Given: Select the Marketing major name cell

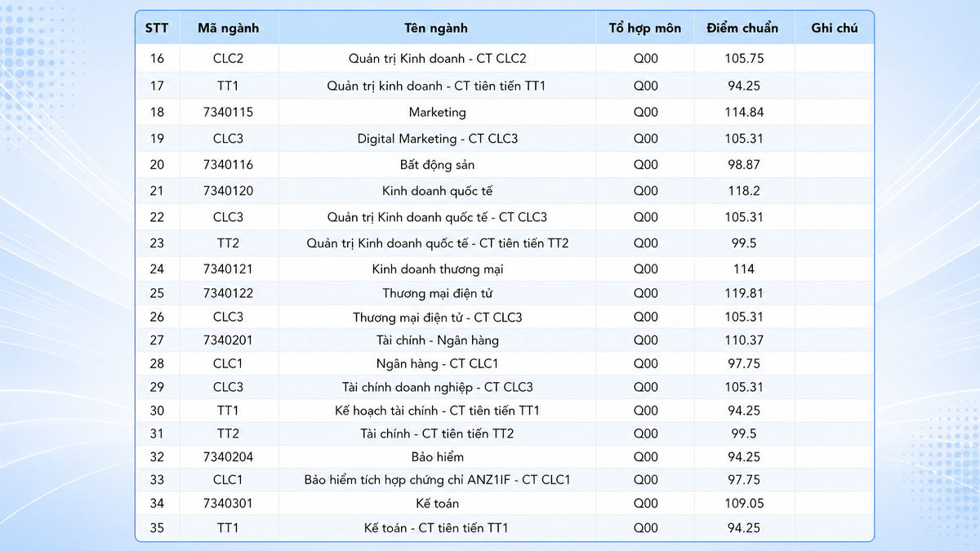Looking at the screenshot, I should tap(438, 112).
